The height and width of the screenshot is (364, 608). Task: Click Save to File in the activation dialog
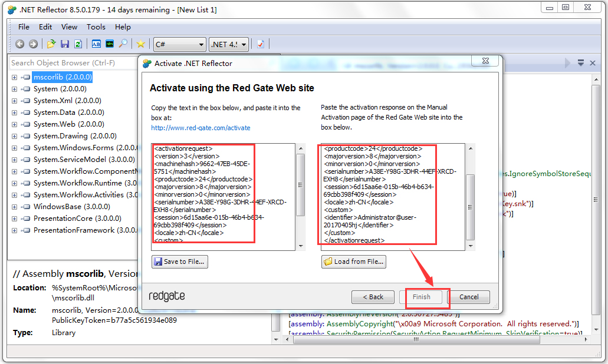tap(179, 262)
